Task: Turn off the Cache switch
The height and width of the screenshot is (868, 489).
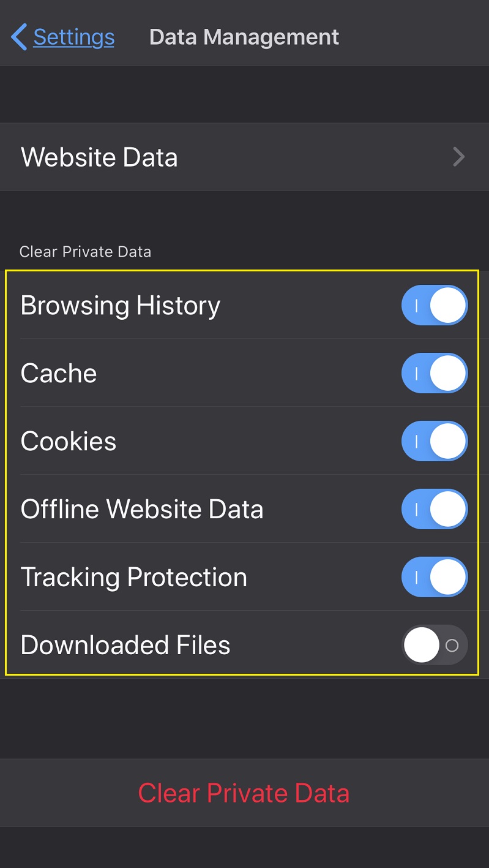Action: 435,373
